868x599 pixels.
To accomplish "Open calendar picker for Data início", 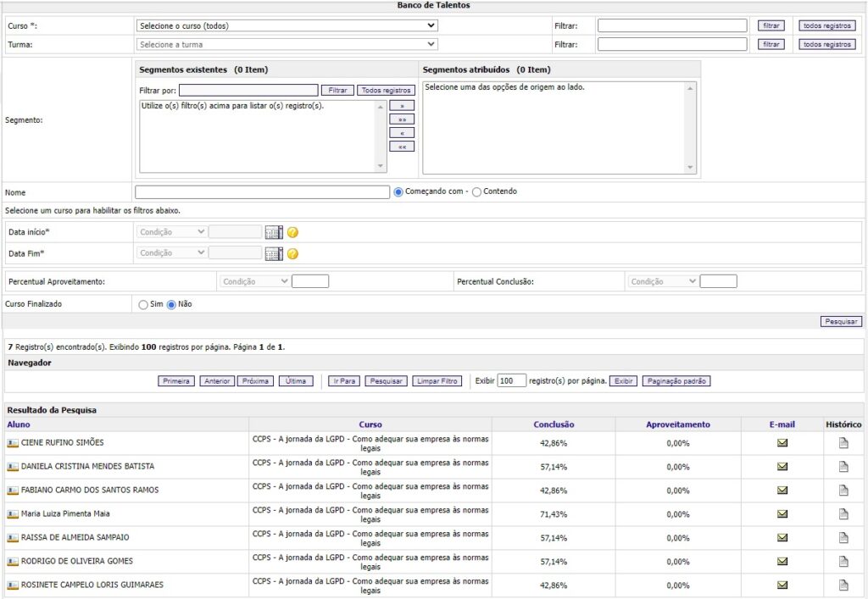I will pos(274,232).
